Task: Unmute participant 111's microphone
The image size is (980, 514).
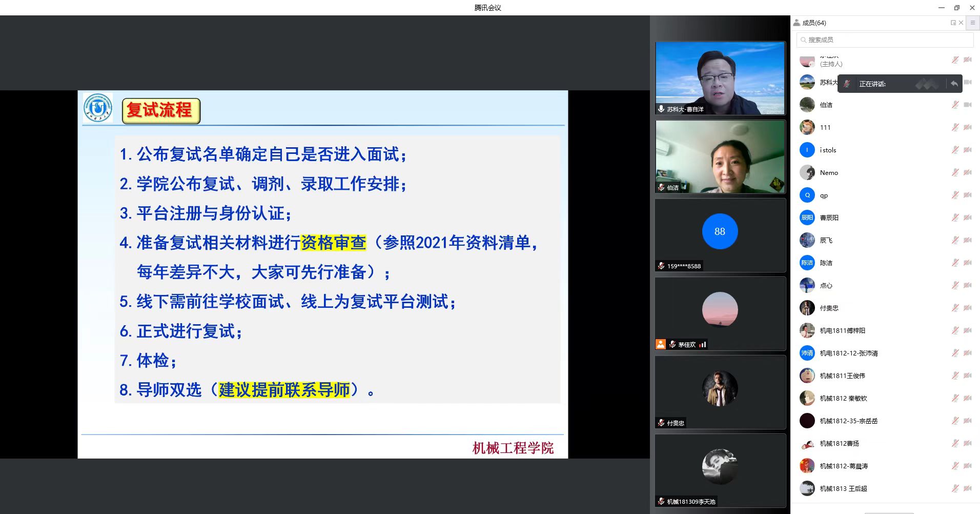Action: pyautogui.click(x=955, y=127)
